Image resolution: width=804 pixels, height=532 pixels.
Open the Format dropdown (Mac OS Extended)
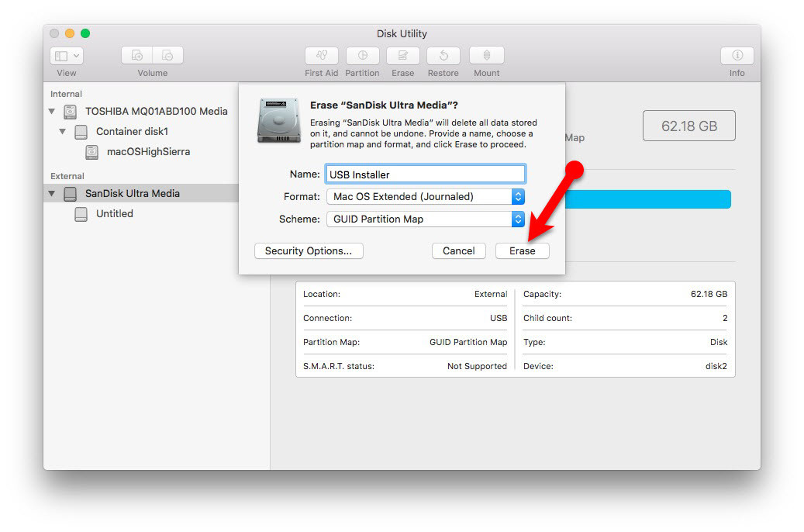click(x=426, y=196)
